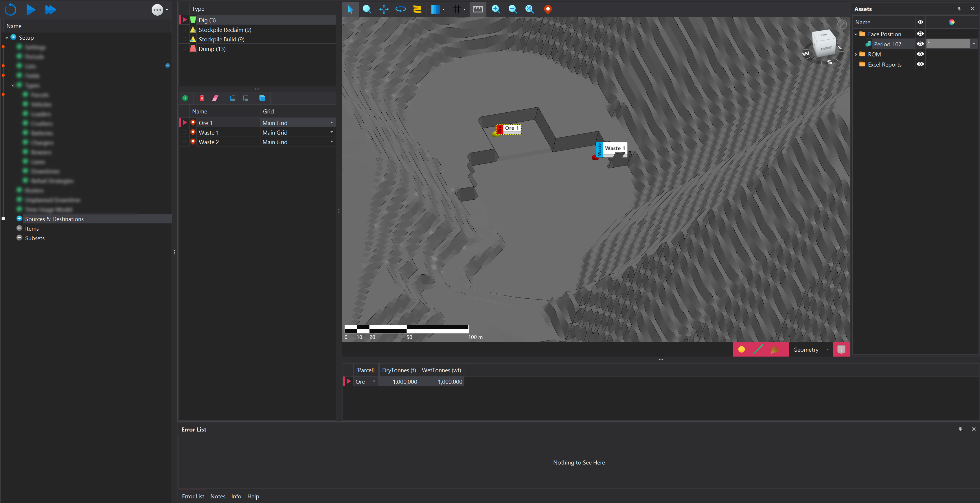Toggle visibility of ROM folder
Viewport: 980px width, 503px height.
pyautogui.click(x=920, y=54)
